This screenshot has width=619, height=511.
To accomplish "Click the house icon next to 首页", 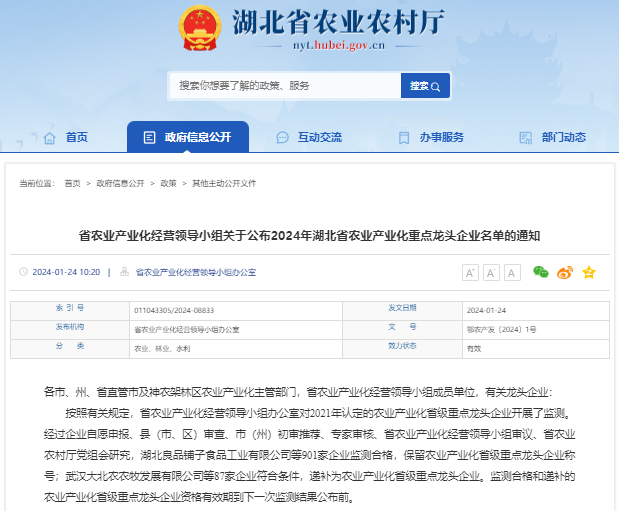I will (x=49, y=138).
